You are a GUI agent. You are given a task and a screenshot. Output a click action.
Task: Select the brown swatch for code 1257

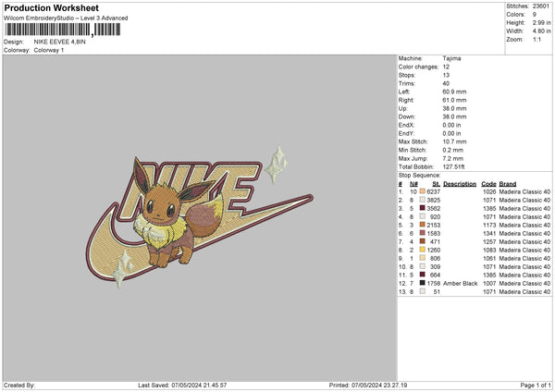click(x=423, y=241)
